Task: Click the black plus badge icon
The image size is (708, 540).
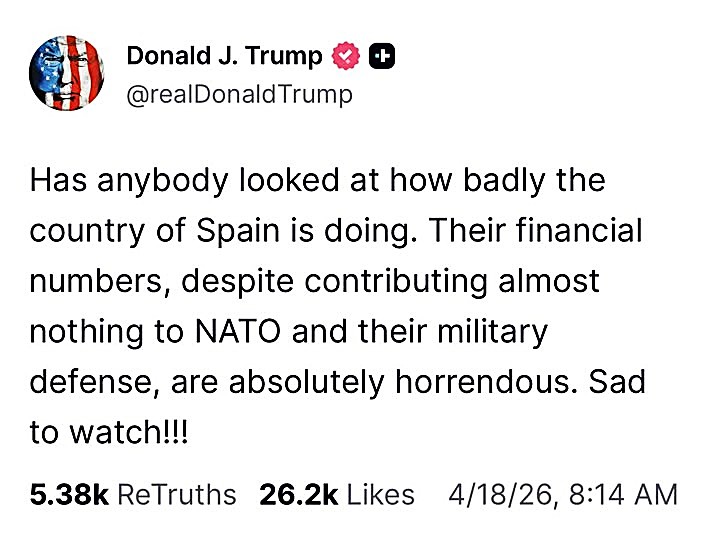Action: tap(382, 57)
